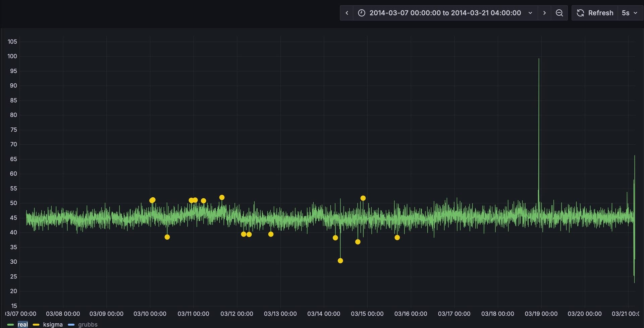Click the green real series legend dash

(10, 324)
